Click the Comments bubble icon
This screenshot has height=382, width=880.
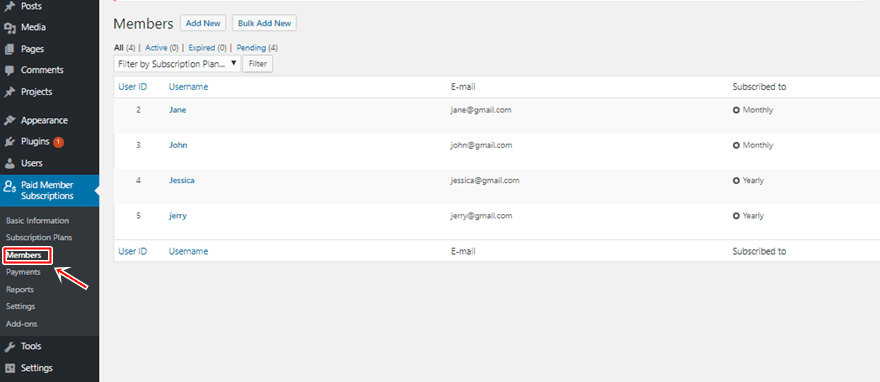[x=9, y=70]
